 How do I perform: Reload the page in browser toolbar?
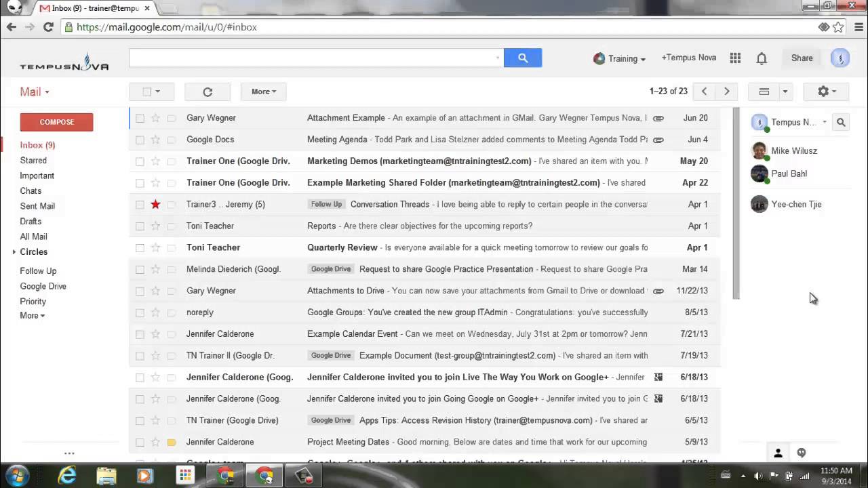[x=48, y=27]
